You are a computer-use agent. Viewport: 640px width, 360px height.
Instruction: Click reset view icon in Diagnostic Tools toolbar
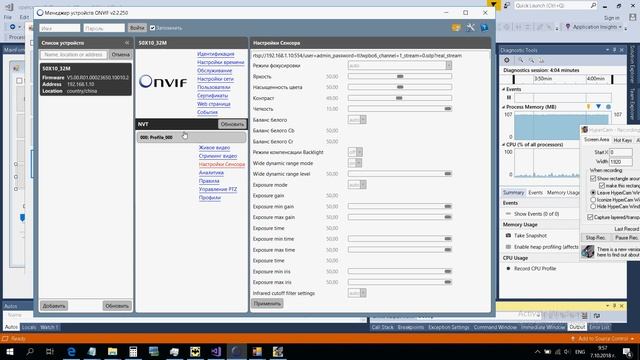tap(542, 60)
